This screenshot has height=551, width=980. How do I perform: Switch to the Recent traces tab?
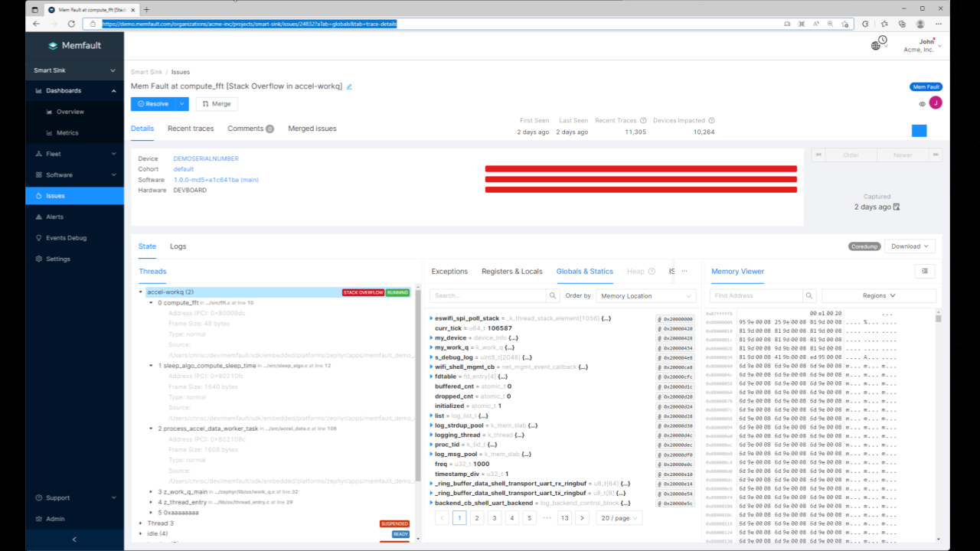(190, 128)
